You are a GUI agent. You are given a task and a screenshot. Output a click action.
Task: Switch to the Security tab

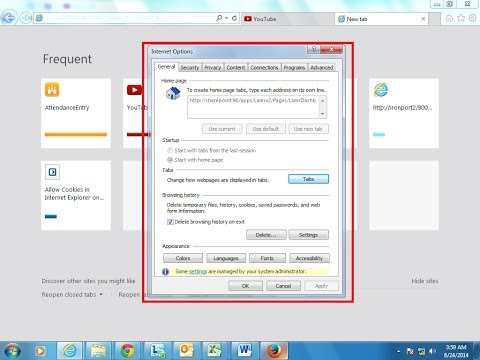pyautogui.click(x=190, y=67)
